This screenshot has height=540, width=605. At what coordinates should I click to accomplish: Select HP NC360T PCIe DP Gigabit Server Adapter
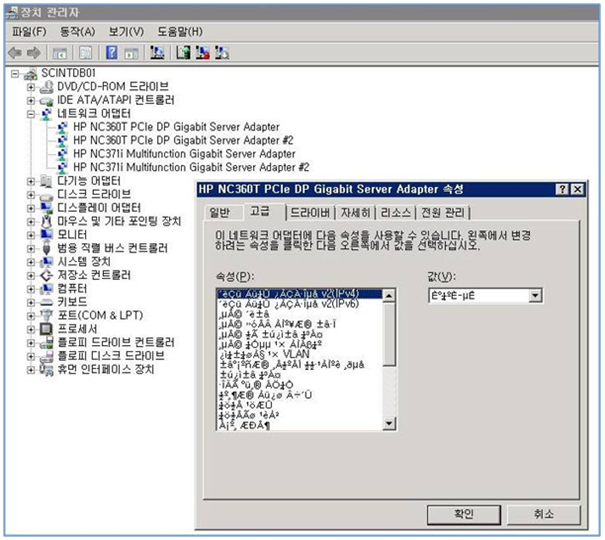(176, 127)
